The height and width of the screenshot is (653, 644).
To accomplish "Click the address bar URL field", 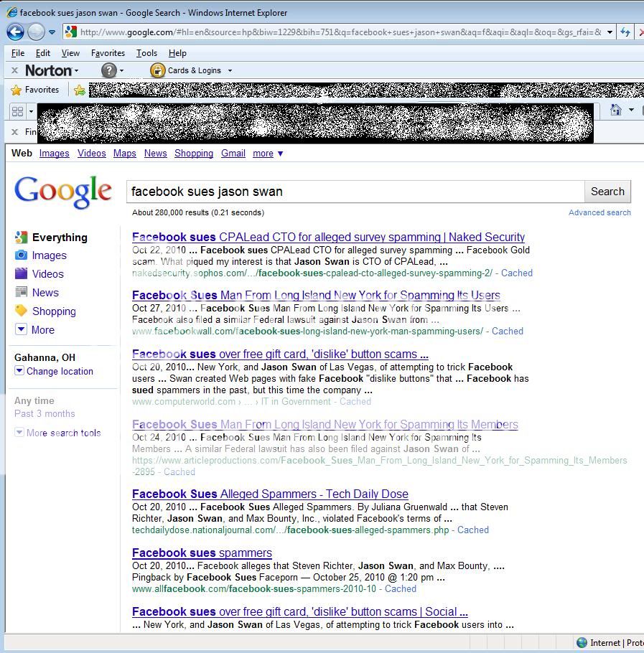I will (340, 32).
